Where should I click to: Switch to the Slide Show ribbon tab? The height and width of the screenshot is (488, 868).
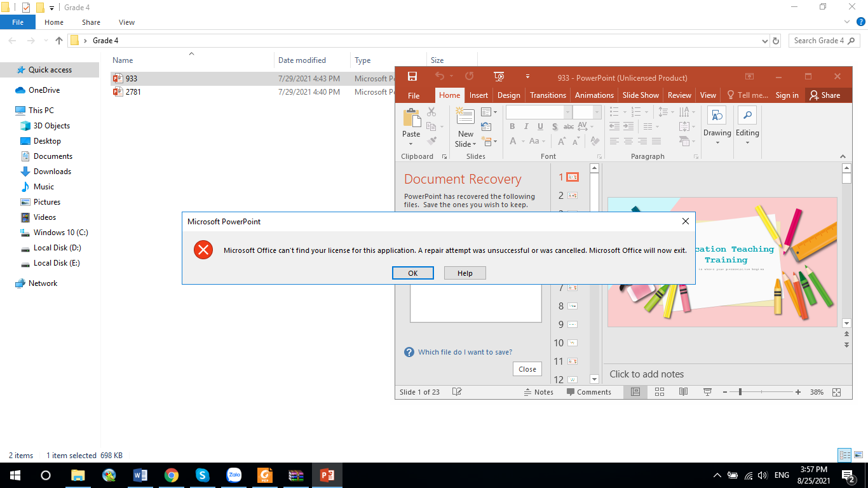(641, 95)
